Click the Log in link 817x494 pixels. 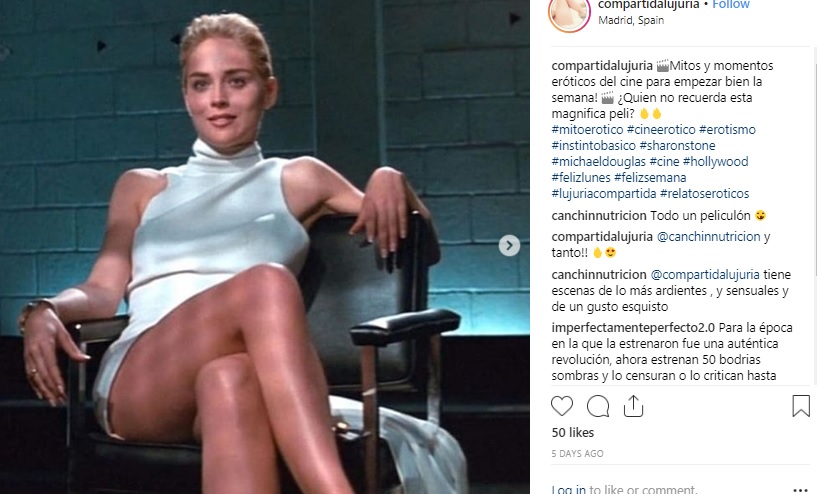click(568, 489)
